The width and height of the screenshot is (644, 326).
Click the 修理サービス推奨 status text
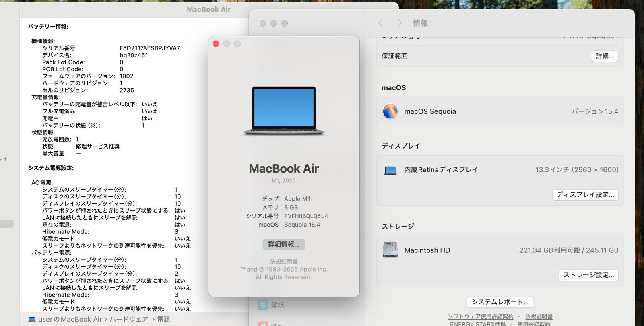[x=97, y=146]
